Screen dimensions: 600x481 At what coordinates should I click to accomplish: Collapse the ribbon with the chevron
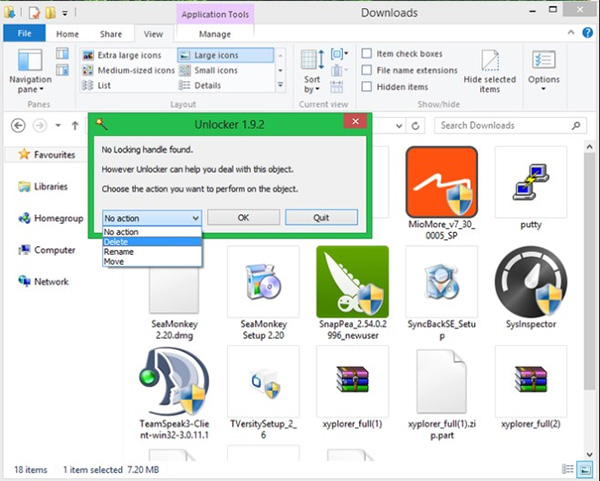(x=571, y=33)
